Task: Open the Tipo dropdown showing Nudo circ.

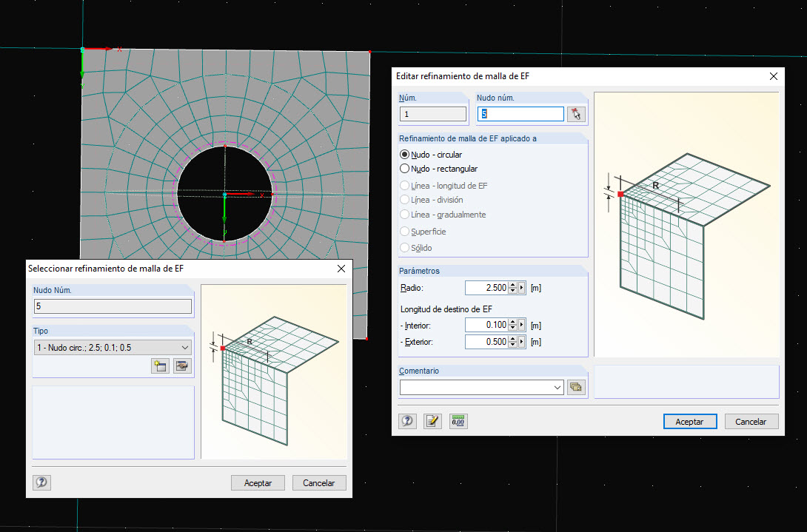Action: pyautogui.click(x=113, y=347)
